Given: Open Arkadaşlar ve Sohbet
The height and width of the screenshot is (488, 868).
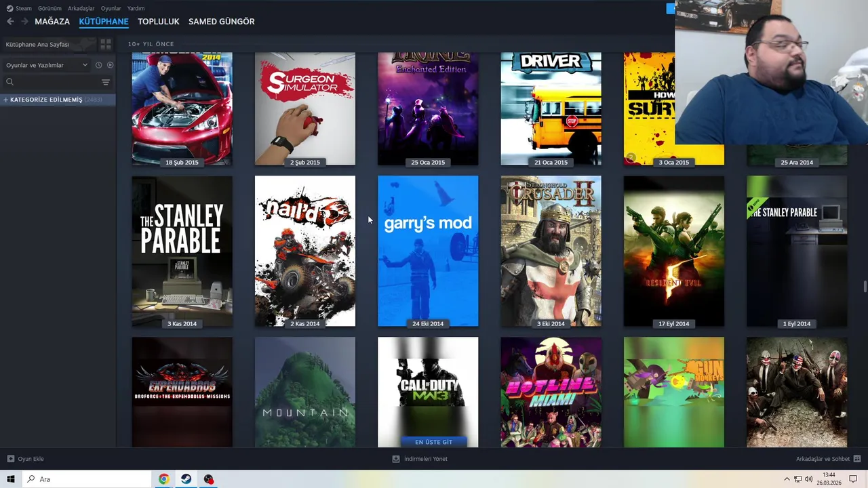Looking at the screenshot, I should point(823,459).
